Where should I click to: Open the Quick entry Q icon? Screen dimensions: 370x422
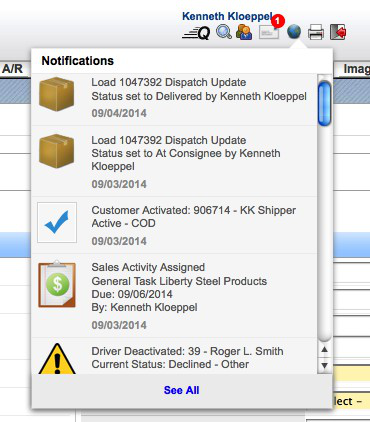click(196, 33)
